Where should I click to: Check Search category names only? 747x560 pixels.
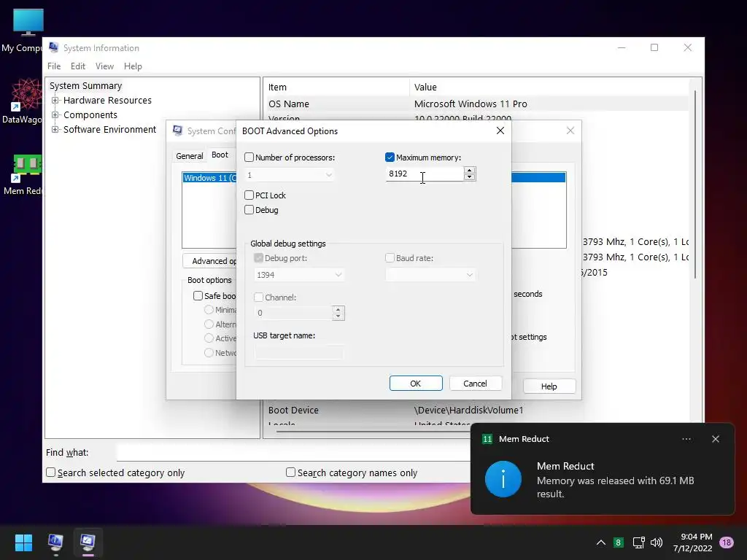coord(290,472)
